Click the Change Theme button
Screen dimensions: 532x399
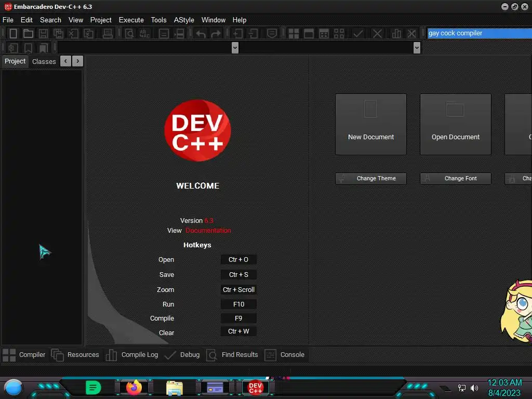point(371,179)
